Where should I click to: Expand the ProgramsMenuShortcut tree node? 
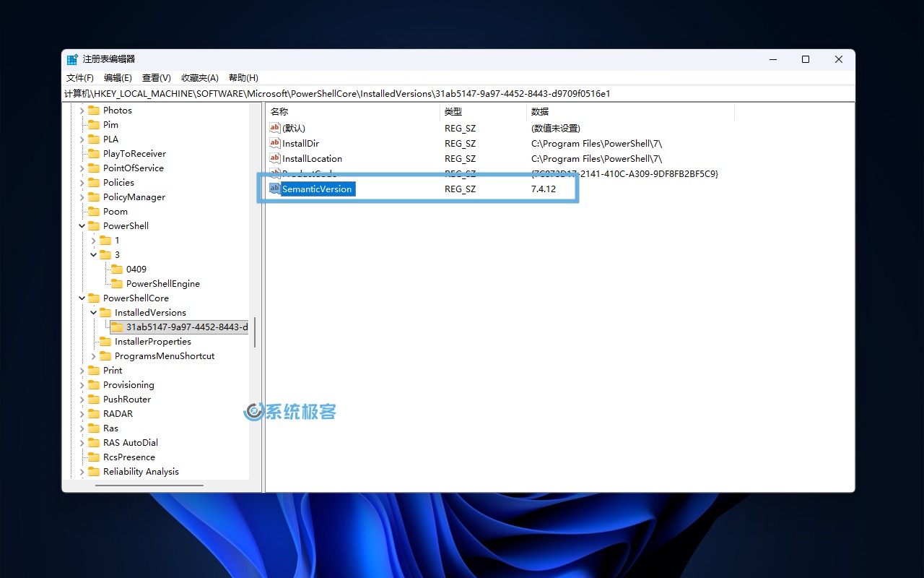coord(94,356)
